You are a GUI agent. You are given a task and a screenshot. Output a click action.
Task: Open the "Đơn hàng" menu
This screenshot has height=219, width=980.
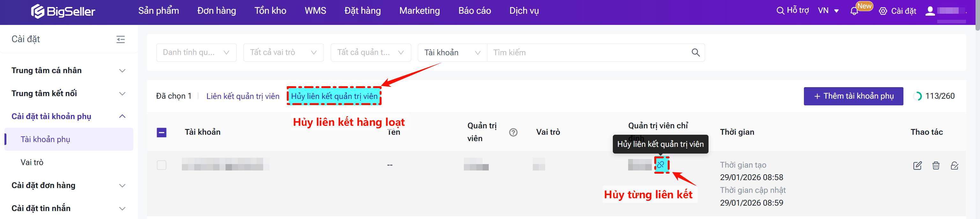(x=217, y=11)
